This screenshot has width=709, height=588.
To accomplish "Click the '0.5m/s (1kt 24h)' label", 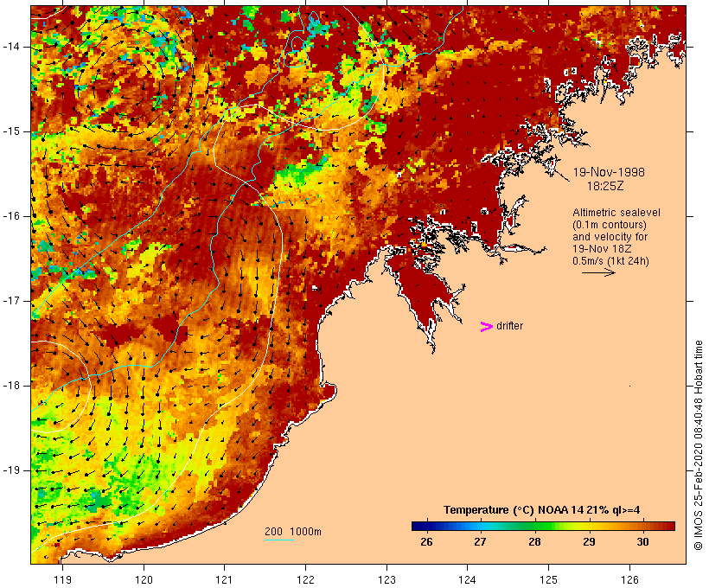I will 610,261.
